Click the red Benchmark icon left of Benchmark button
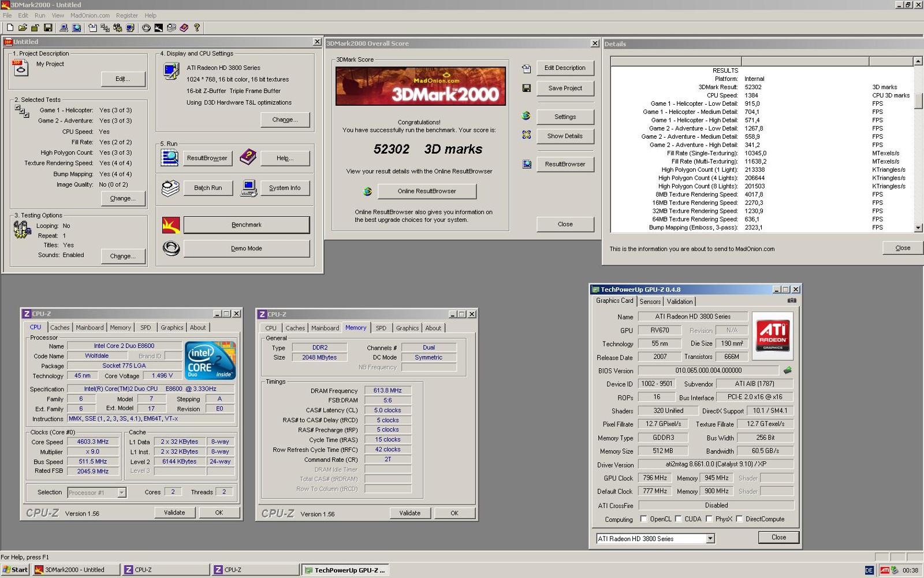924x578 pixels. (x=171, y=225)
